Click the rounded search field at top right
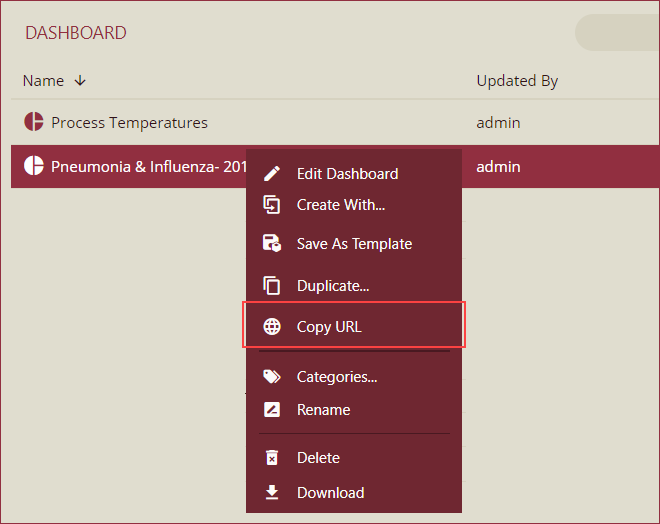This screenshot has height=524, width=660. [x=617, y=32]
